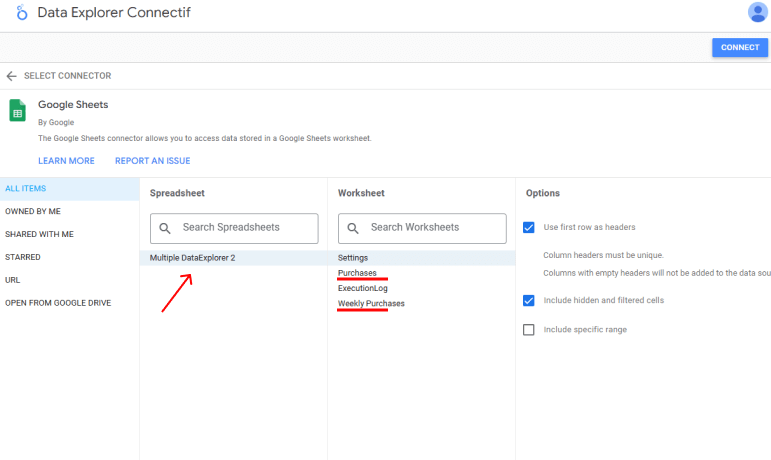This screenshot has width=771, height=460.
Task: Click the back arrow to select connector
Action: (11, 76)
